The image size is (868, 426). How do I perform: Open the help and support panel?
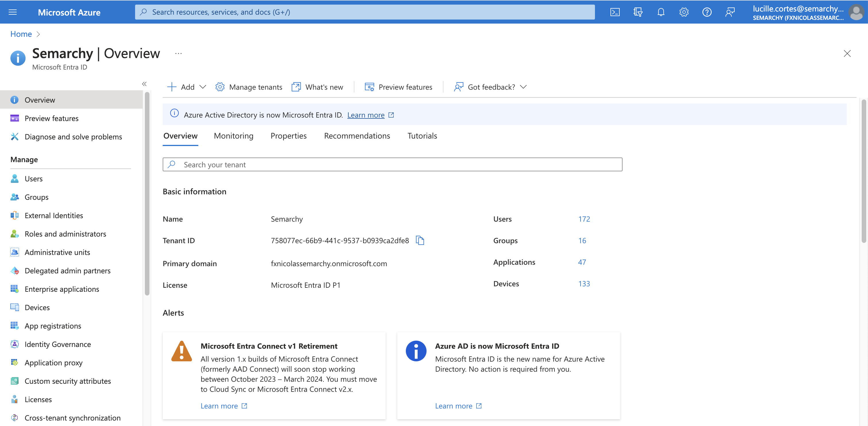[x=707, y=12]
